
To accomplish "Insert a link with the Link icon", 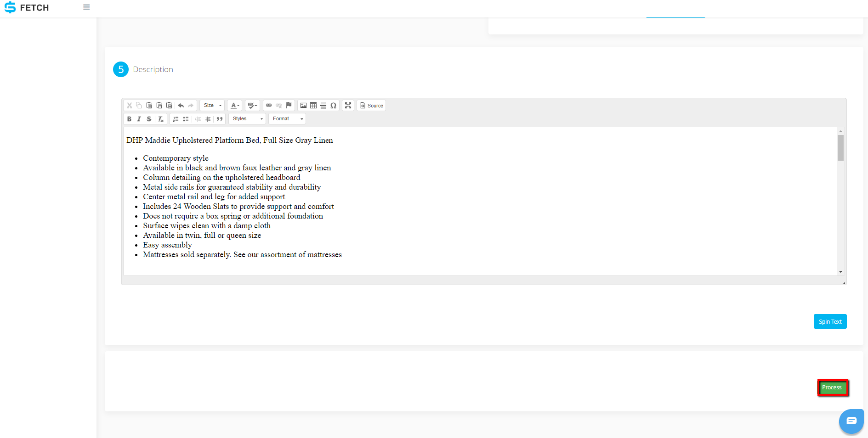I will pyautogui.click(x=269, y=106).
